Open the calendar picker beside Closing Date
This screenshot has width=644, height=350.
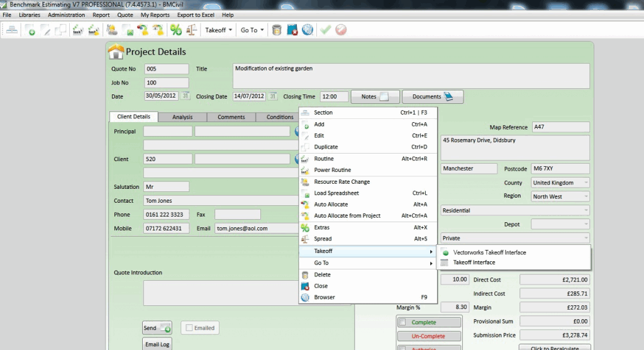coord(272,96)
